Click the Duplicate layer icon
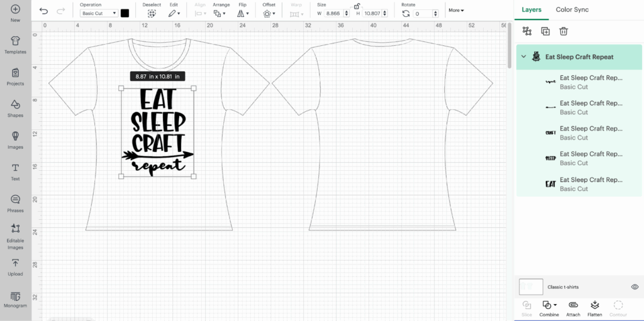The image size is (644, 321). 545,31
